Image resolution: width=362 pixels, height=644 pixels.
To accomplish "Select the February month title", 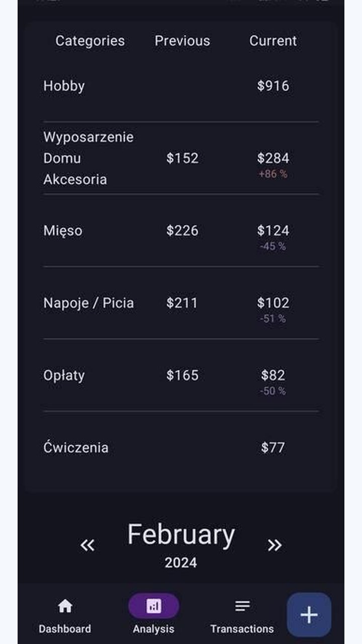I will click(x=181, y=534).
